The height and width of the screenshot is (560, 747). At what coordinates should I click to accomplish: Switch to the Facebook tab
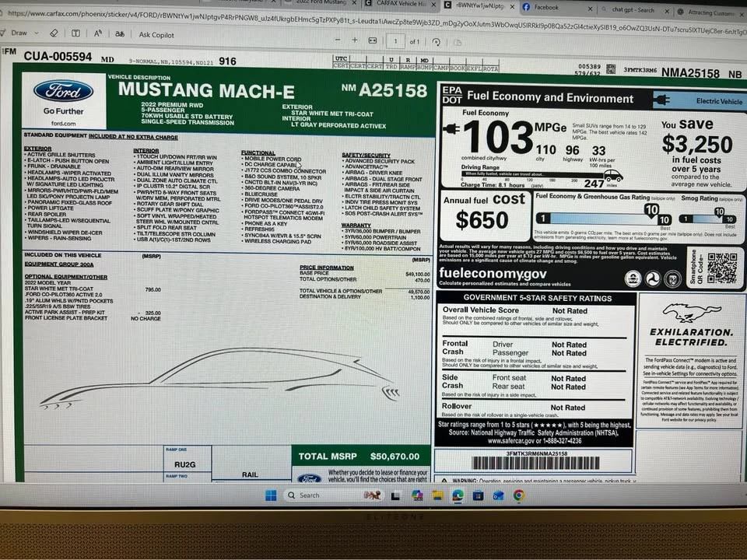pos(546,7)
